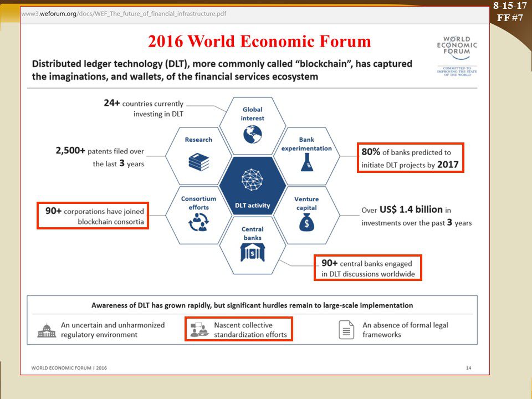This screenshot has height=399, width=532.
Task: Click '80% of banks predicted' text
Action: tap(410, 158)
